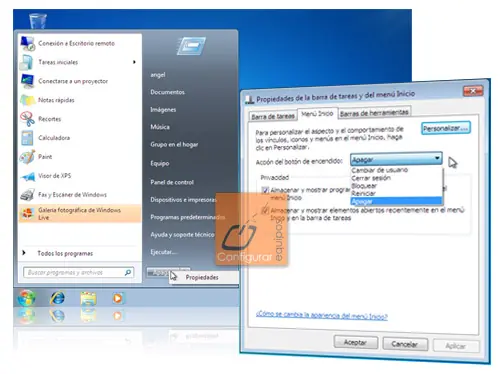The width and height of the screenshot is (500, 374).
Task: Open Imágenes from the Start menu
Action: tap(163, 110)
